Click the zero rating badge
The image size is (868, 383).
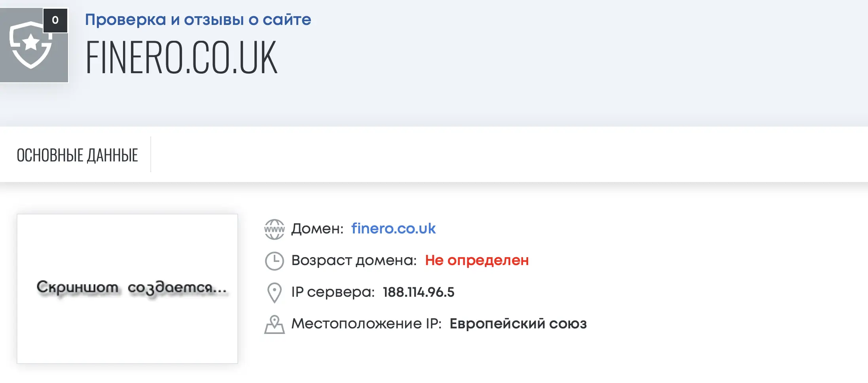(55, 20)
